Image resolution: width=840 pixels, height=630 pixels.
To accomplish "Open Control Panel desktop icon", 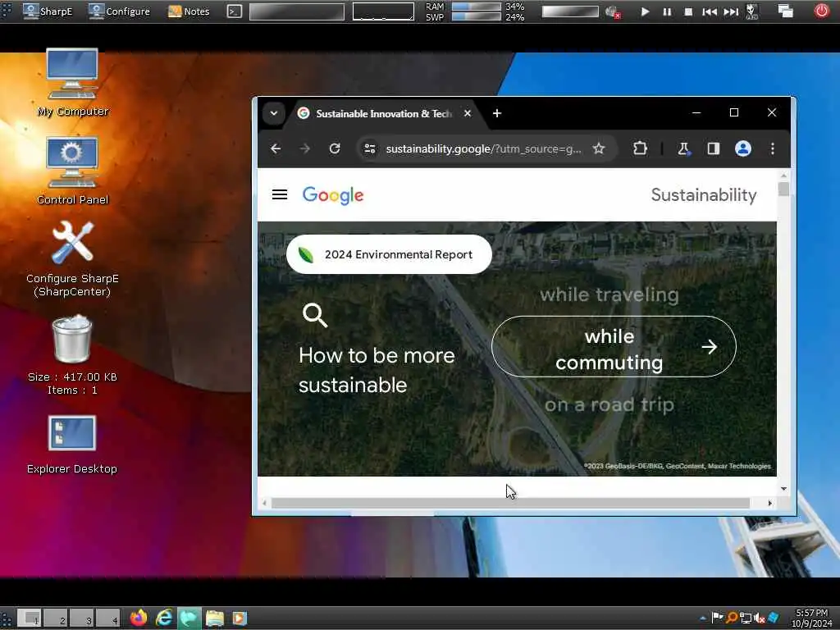I will click(x=72, y=171).
